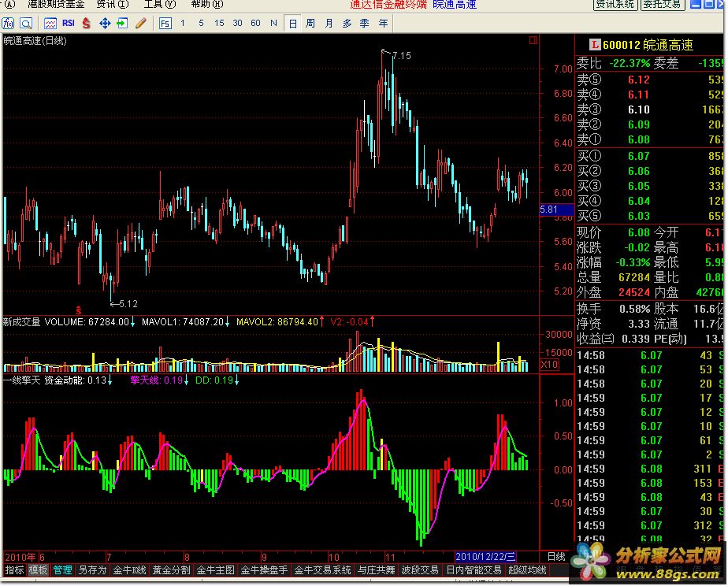Click the 5.81 price marker on axis
Viewport: 728px width, 586px height.
click(x=556, y=210)
